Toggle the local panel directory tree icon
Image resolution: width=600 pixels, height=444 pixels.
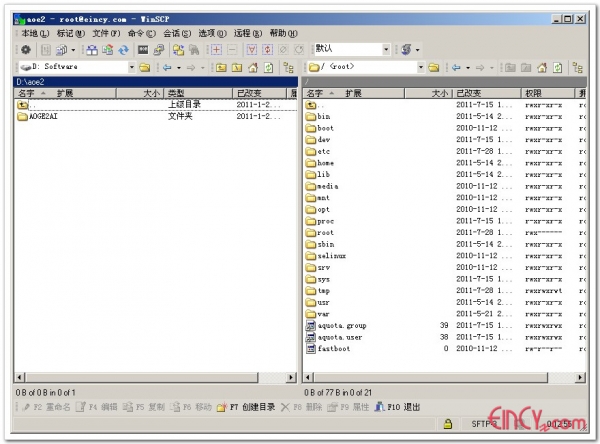point(289,68)
